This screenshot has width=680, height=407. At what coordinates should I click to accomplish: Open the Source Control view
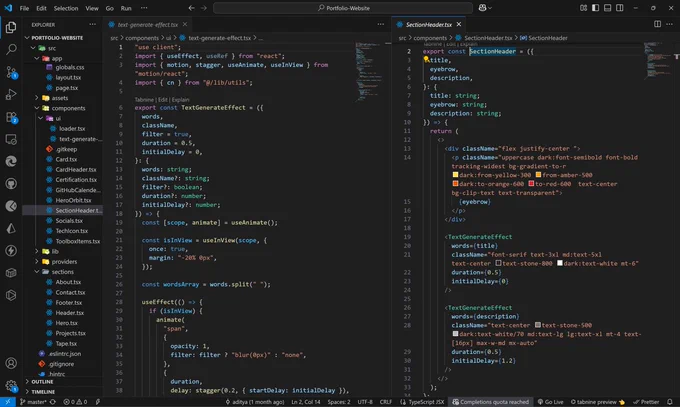pos(11,72)
